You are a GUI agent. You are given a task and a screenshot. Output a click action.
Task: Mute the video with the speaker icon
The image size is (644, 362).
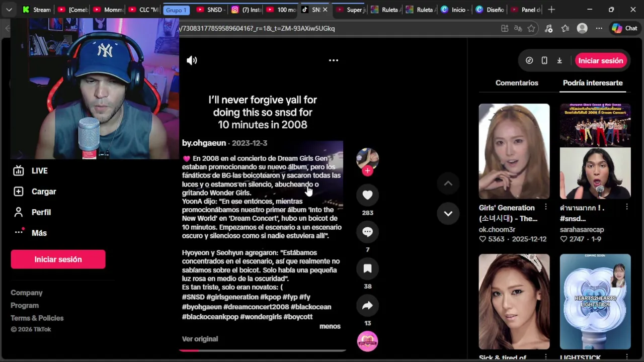[192, 60]
